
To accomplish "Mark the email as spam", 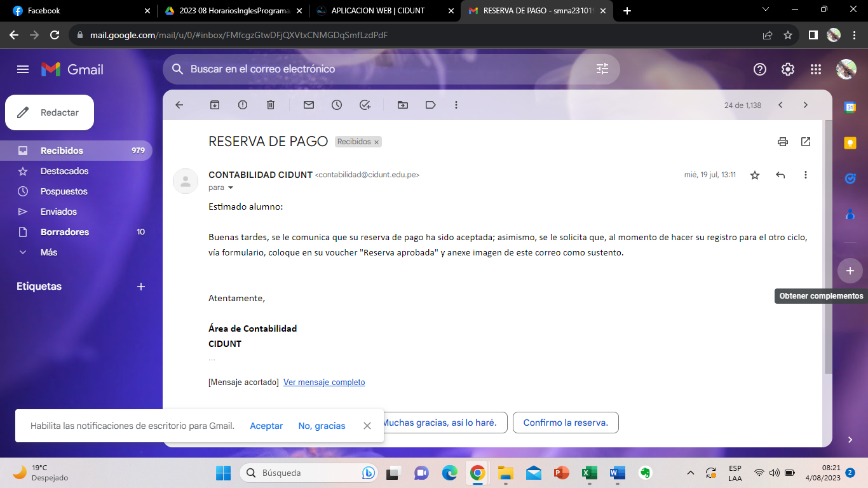I will 243,105.
